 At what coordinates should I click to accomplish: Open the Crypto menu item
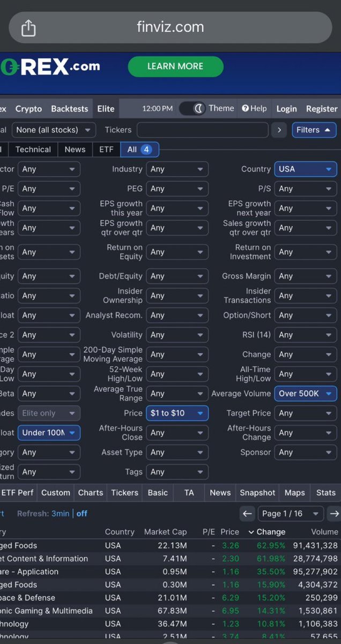(28, 108)
